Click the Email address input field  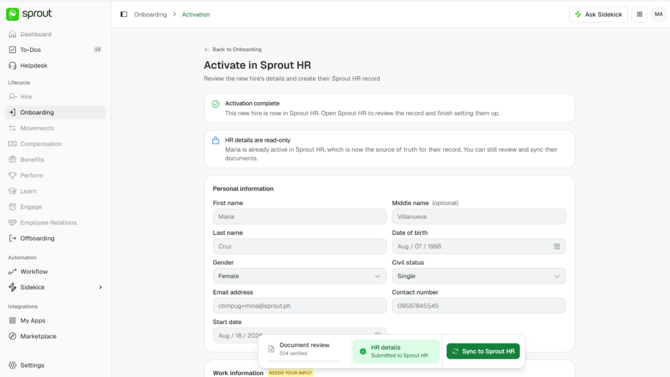click(300, 306)
